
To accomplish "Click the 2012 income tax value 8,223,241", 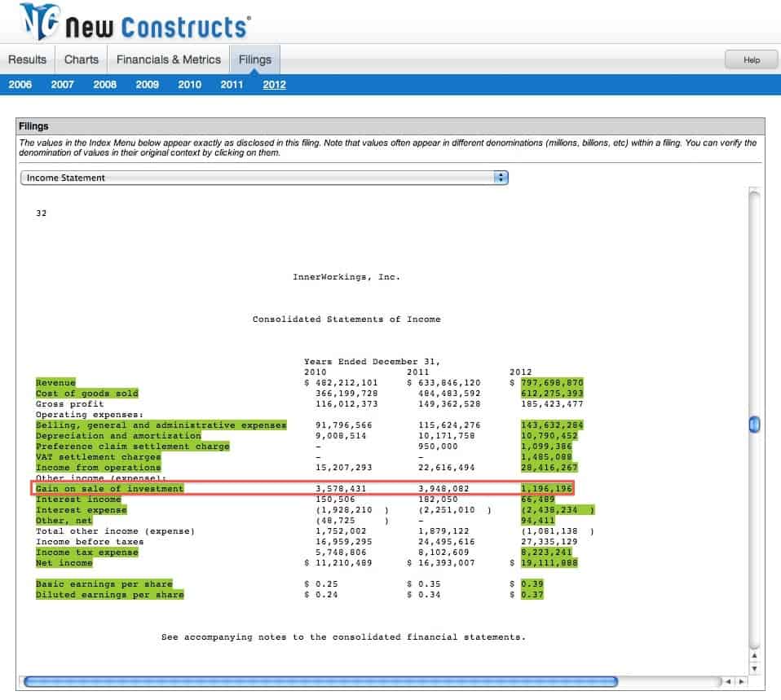I will pos(546,553).
